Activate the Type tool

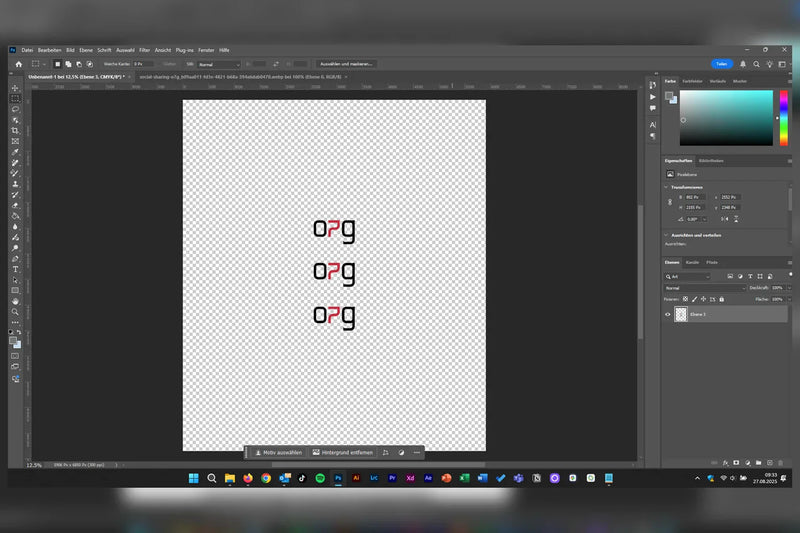tap(15, 269)
